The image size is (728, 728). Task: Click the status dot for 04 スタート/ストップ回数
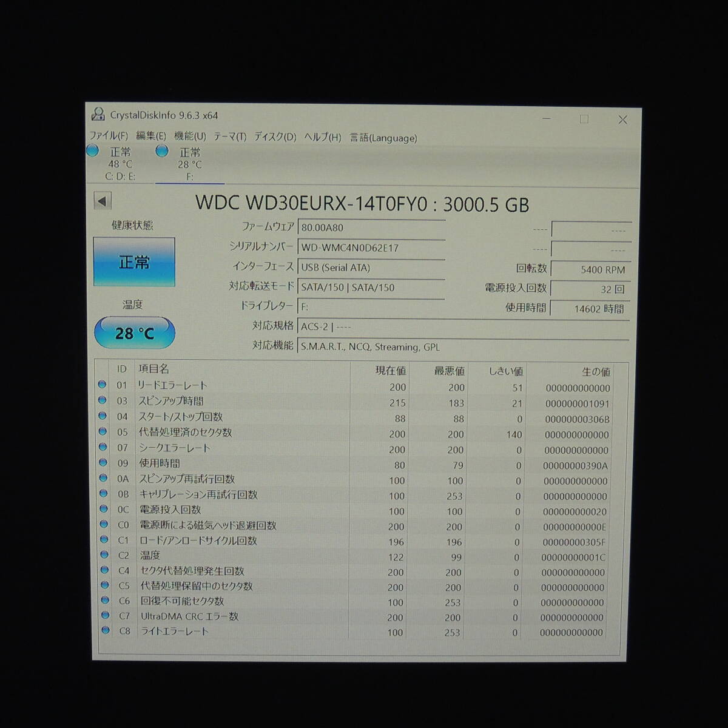pos(103,416)
